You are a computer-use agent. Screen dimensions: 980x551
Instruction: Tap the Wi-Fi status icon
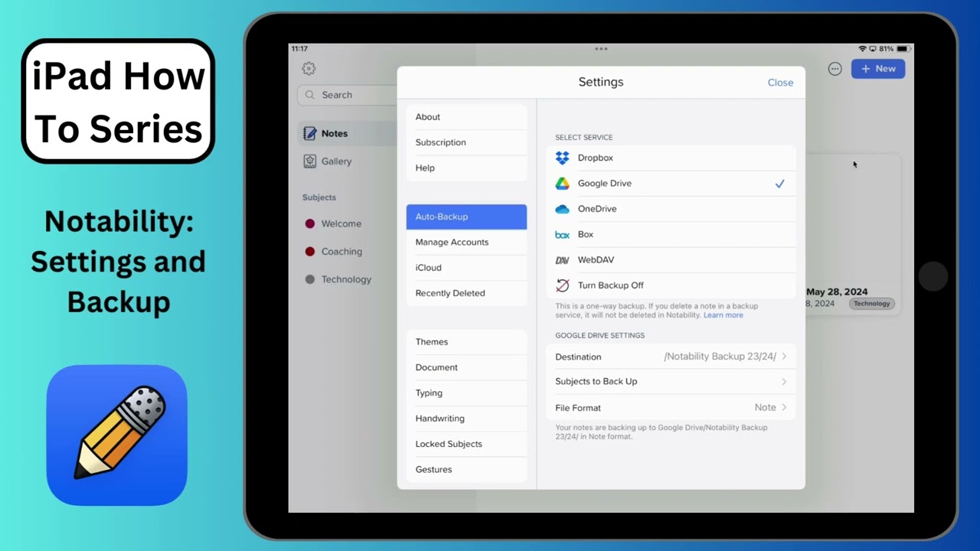pyautogui.click(x=863, y=48)
